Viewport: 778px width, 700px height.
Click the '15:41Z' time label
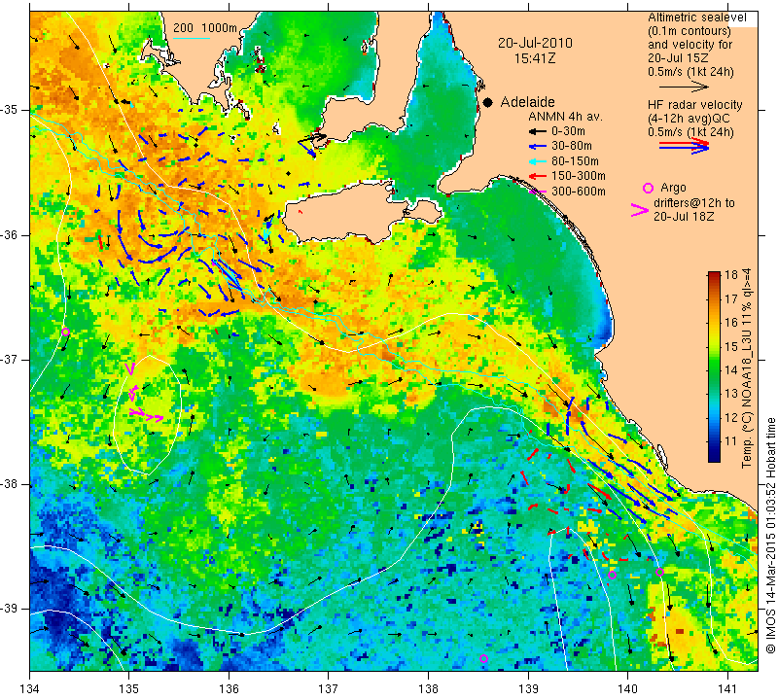(535, 58)
